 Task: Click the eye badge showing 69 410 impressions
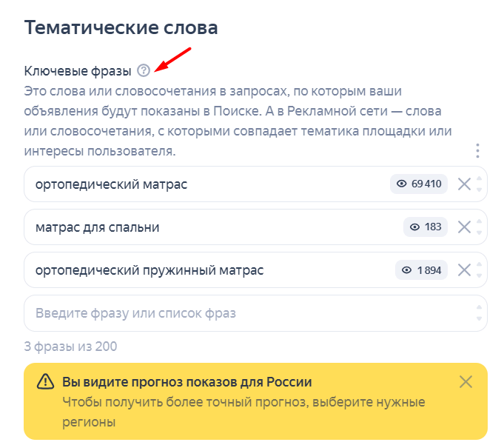point(418,184)
